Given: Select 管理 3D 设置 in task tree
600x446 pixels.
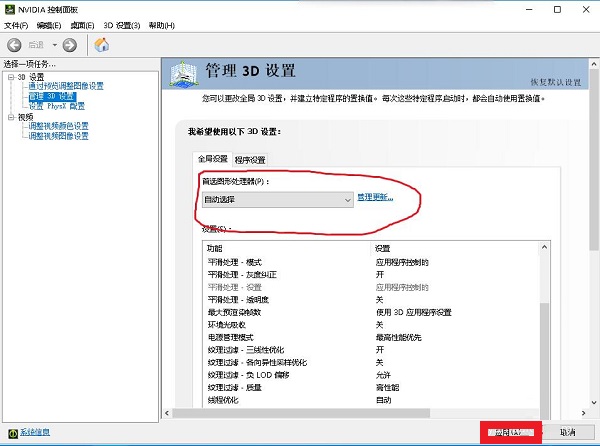Looking at the screenshot, I should point(52,96).
